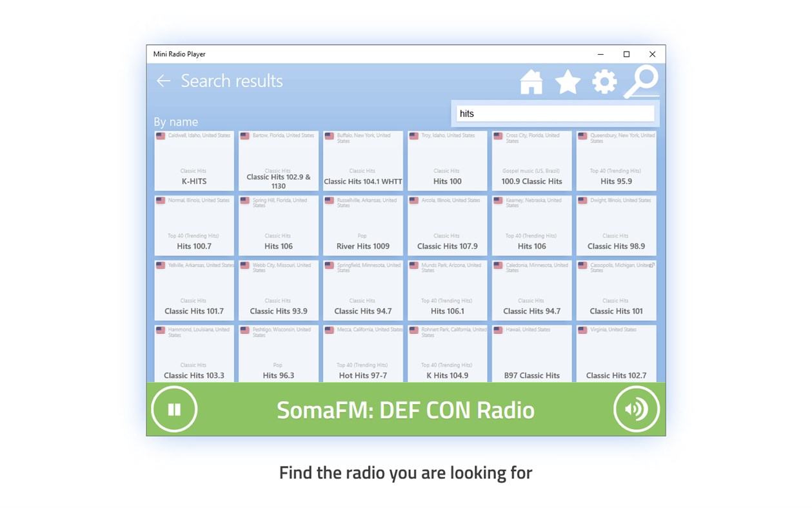Viewport: 812px width, 508px height.
Task: Toggle playback with the pause button
Action: click(173, 409)
